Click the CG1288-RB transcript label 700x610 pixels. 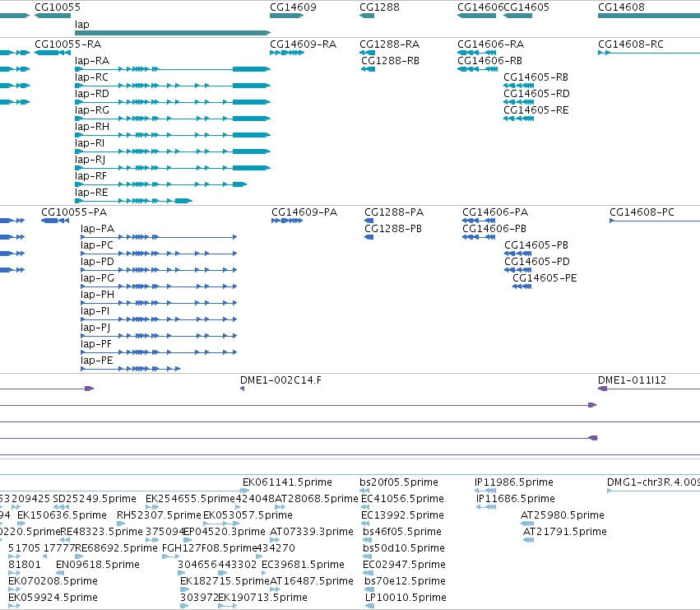390,61
